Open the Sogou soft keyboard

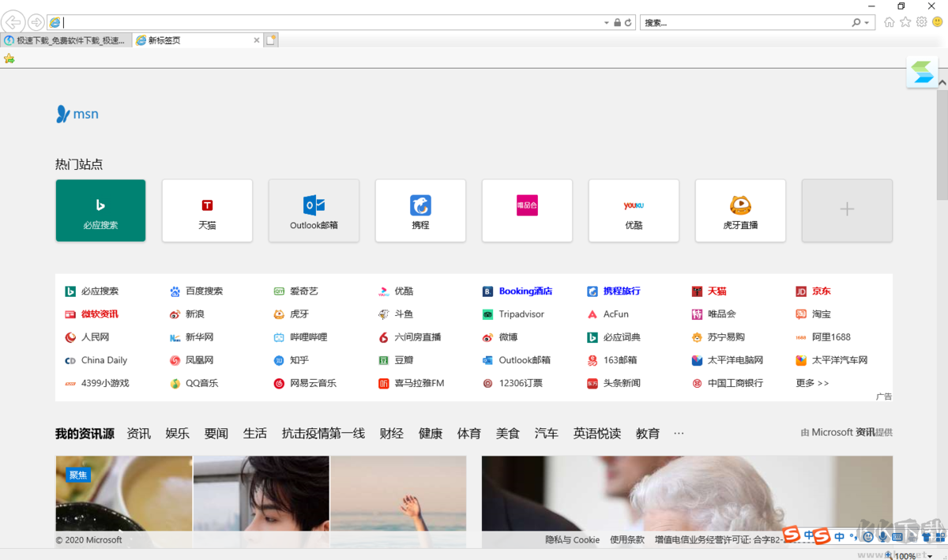coord(897,536)
